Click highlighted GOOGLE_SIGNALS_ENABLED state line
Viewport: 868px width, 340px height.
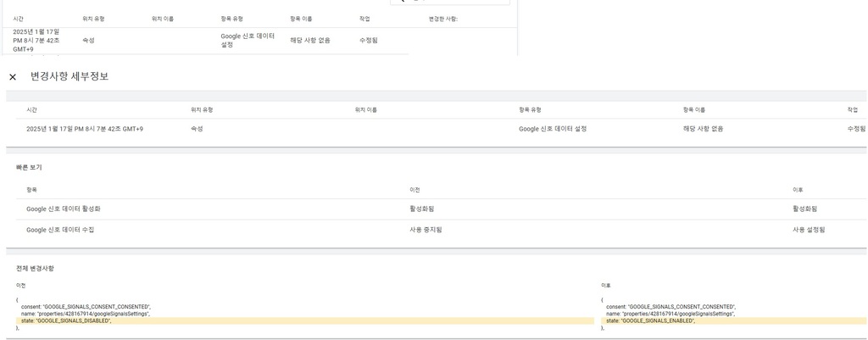733,320
